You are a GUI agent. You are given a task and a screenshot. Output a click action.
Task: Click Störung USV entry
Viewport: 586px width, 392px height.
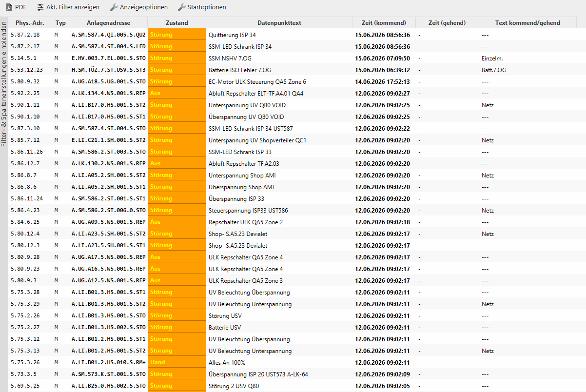point(225,315)
